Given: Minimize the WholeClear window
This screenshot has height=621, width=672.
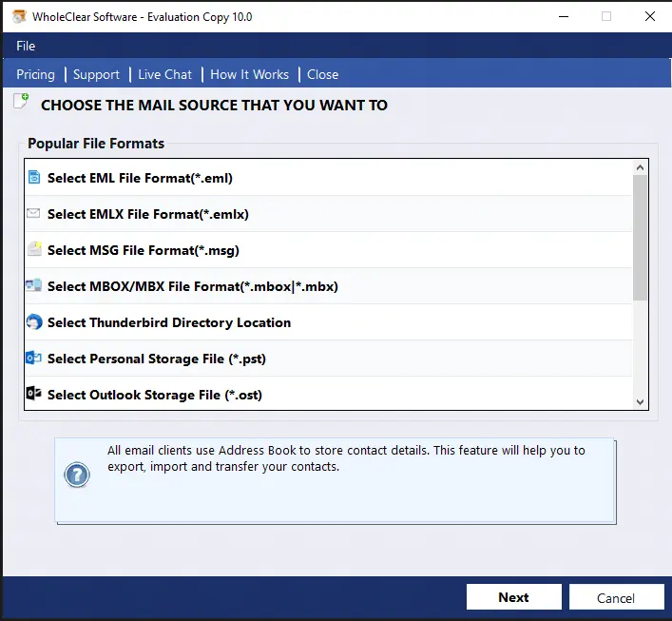Looking at the screenshot, I should click(564, 16).
